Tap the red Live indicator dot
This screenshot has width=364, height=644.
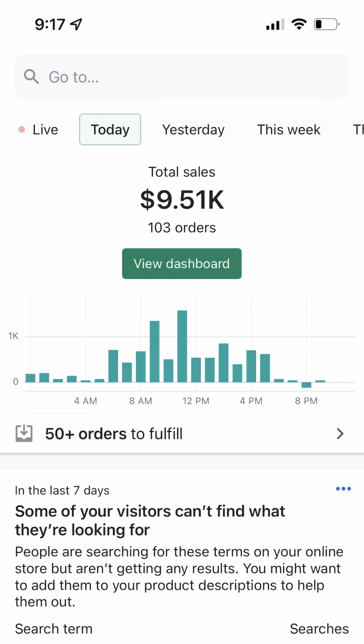[x=21, y=129]
